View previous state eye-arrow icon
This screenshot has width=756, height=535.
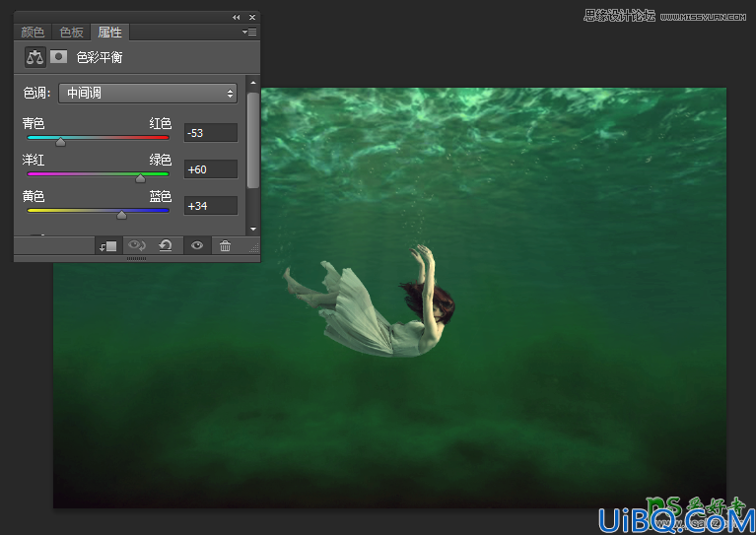pos(136,245)
